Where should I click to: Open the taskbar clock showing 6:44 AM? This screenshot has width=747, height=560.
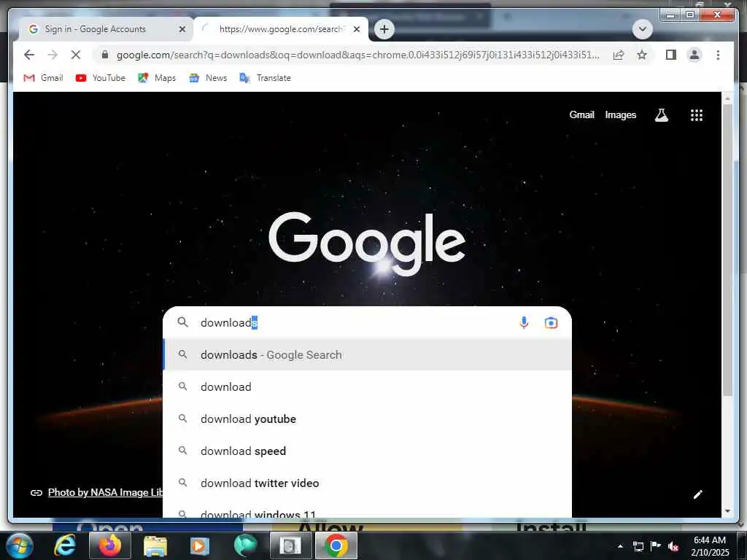pos(709,546)
